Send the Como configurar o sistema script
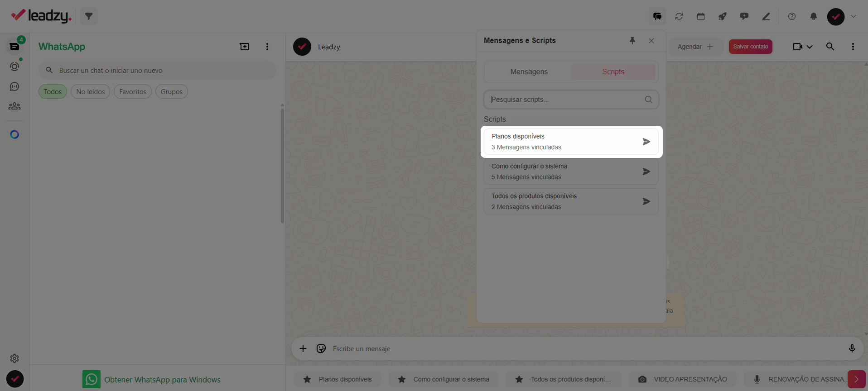The width and height of the screenshot is (868, 391). [x=646, y=172]
